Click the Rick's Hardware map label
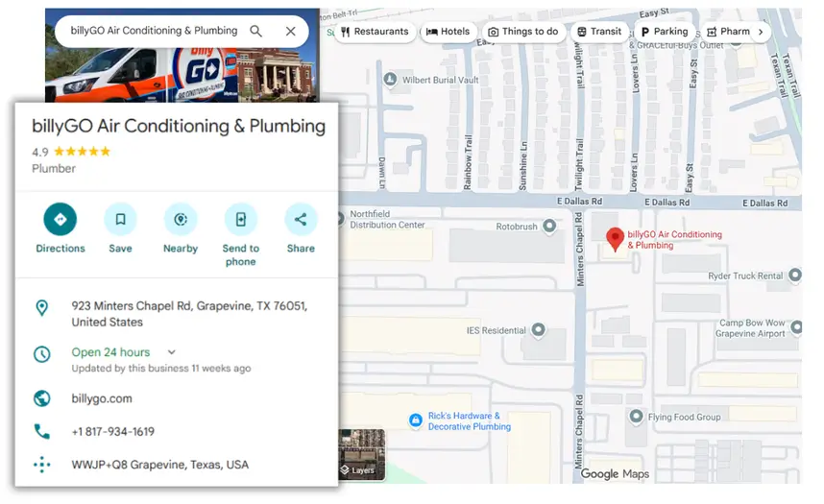This screenshot has height=504, width=824. click(x=470, y=421)
